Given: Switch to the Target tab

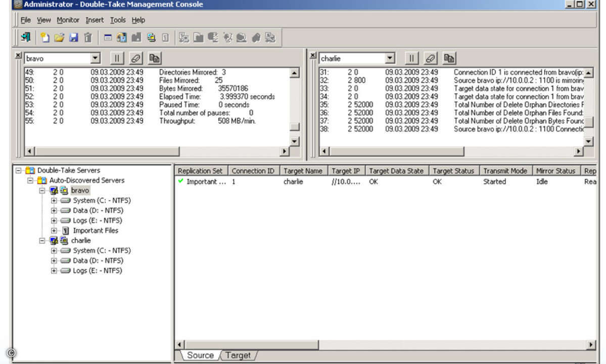Looking at the screenshot, I should (238, 355).
